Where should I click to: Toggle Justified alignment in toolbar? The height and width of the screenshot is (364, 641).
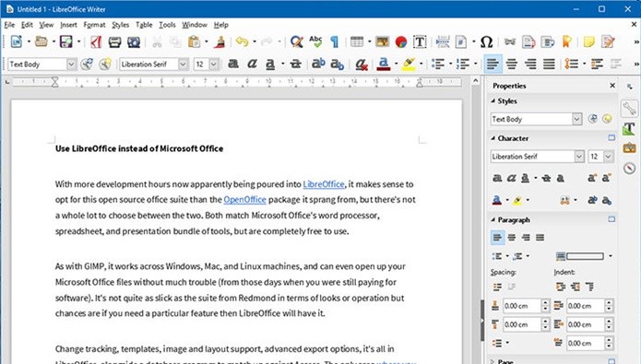click(x=549, y=65)
